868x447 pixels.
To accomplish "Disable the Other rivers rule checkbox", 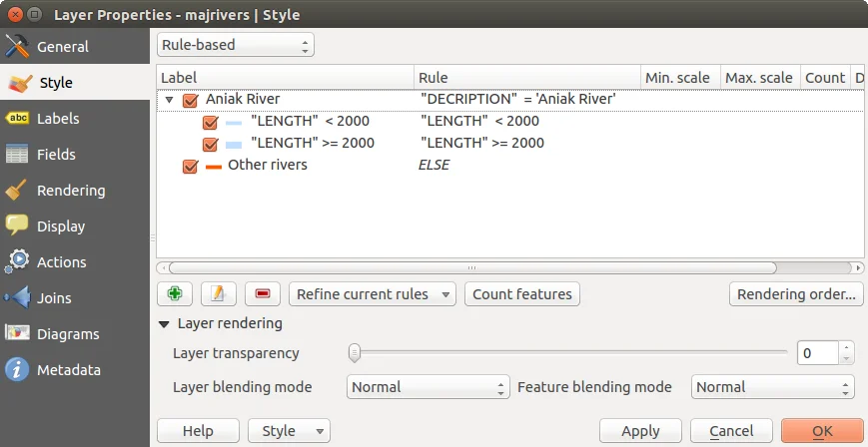I will [191, 166].
